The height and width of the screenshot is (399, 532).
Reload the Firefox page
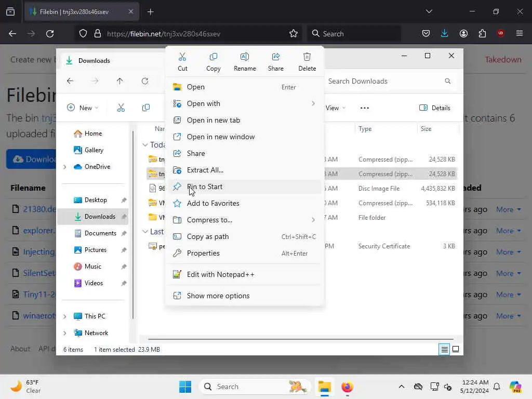50,34
